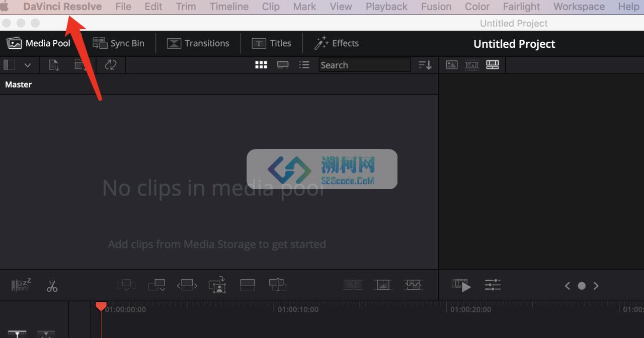This screenshot has height=338, width=644.
Task: Jump to previous edit with left chevron
Action: tap(568, 286)
